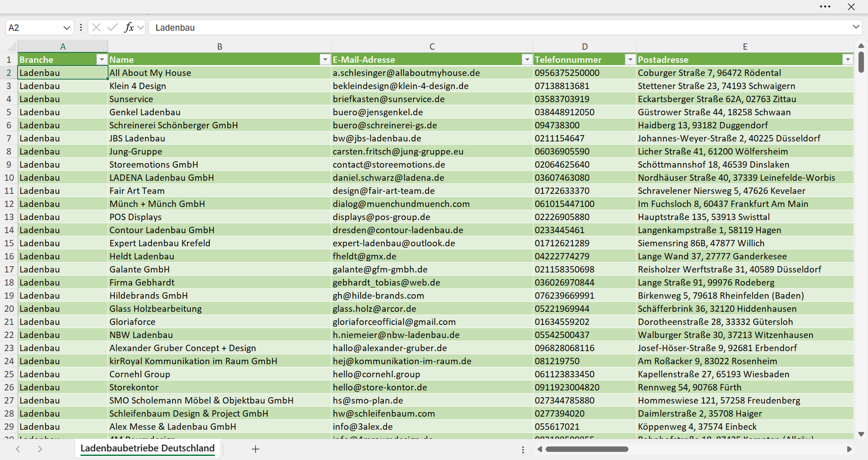Select address Lange Wand 37, Ganderkesee

click(x=745, y=256)
